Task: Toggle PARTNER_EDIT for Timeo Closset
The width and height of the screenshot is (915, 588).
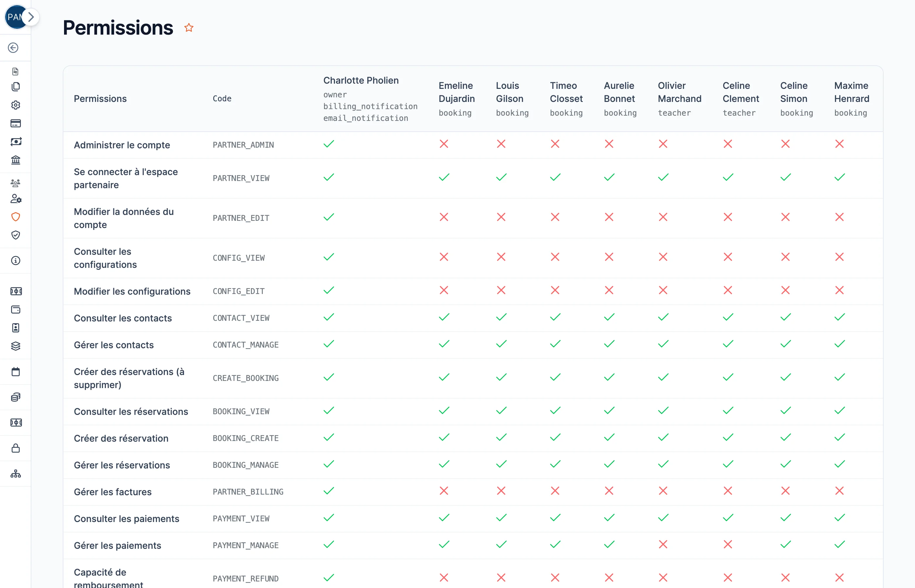Action: (555, 217)
